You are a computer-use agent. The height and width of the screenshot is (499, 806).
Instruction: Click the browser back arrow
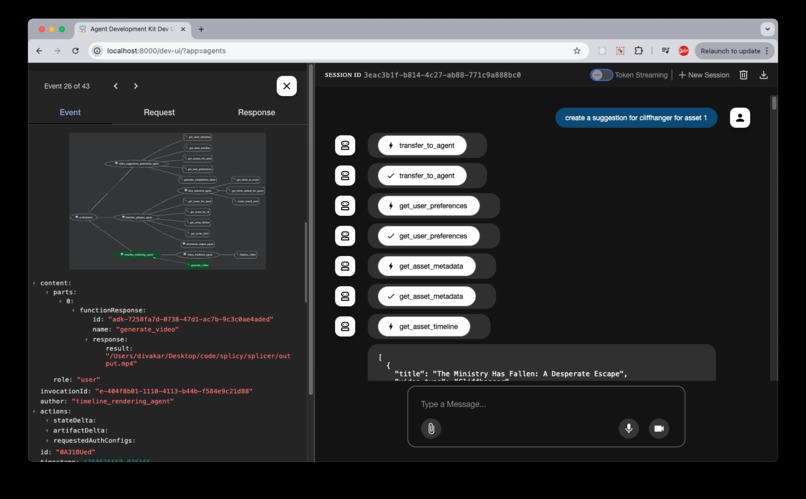[x=40, y=51]
